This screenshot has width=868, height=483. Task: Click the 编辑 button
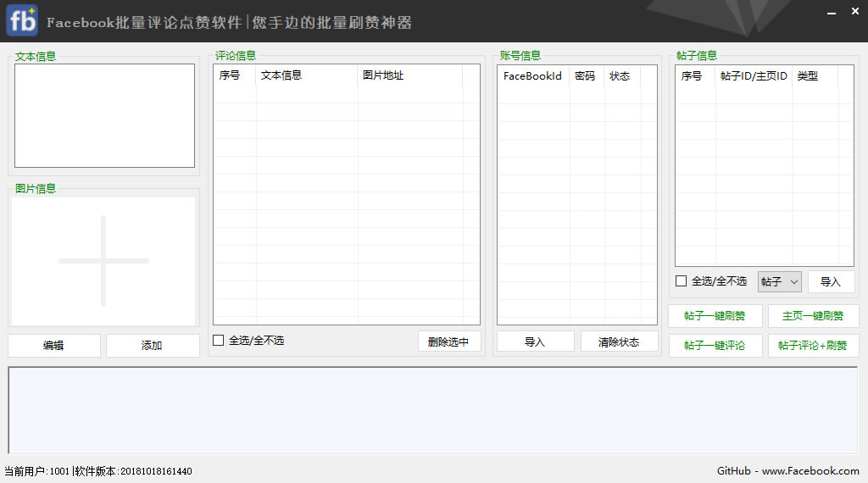(x=54, y=346)
